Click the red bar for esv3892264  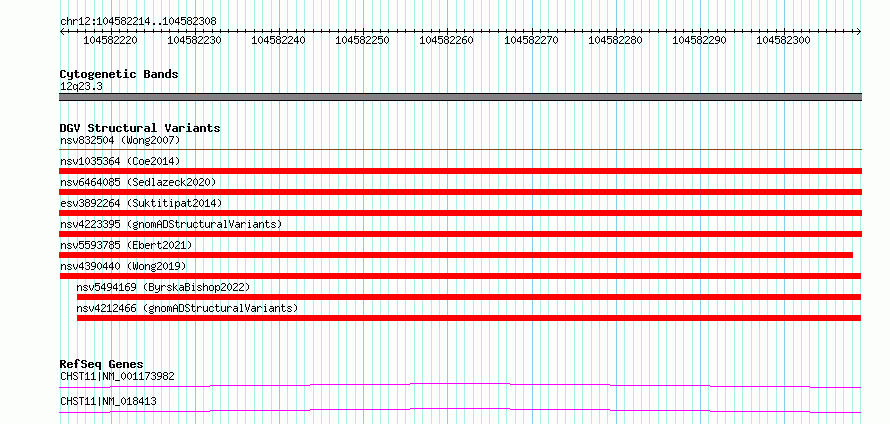tap(461, 213)
